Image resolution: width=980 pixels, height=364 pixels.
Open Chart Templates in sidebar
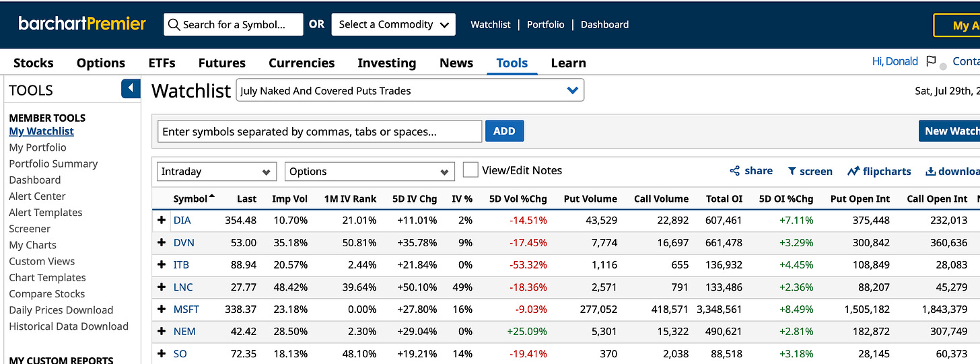tap(48, 277)
